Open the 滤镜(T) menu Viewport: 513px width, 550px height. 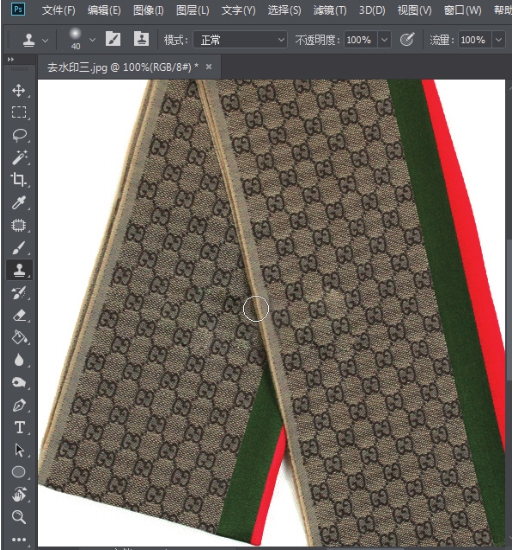point(330,11)
